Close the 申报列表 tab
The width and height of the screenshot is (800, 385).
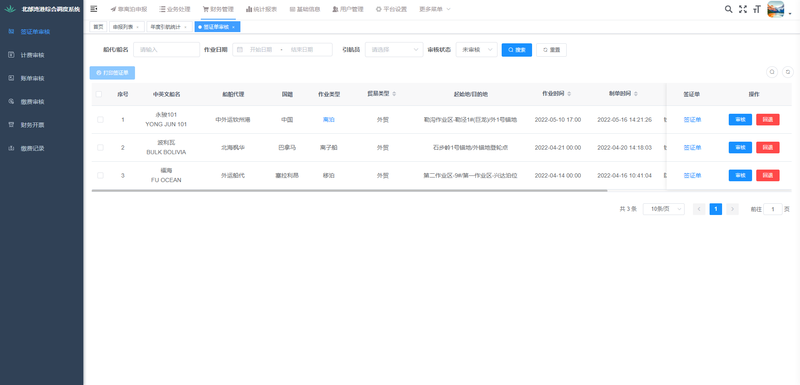[x=137, y=27]
